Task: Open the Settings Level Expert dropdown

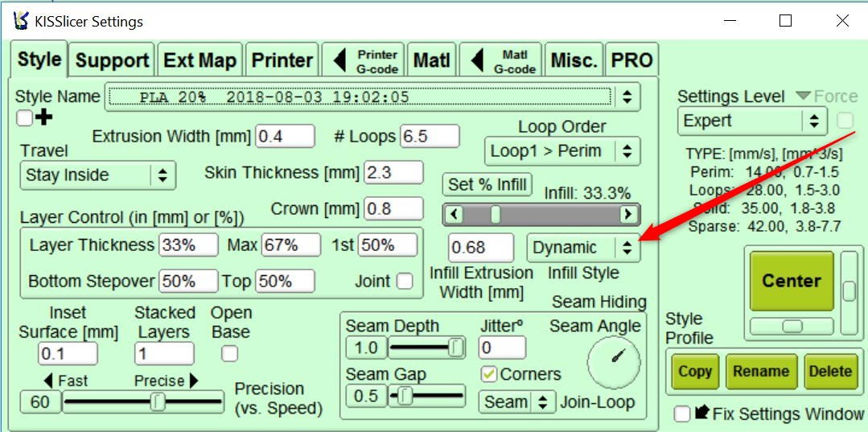Action: click(752, 121)
